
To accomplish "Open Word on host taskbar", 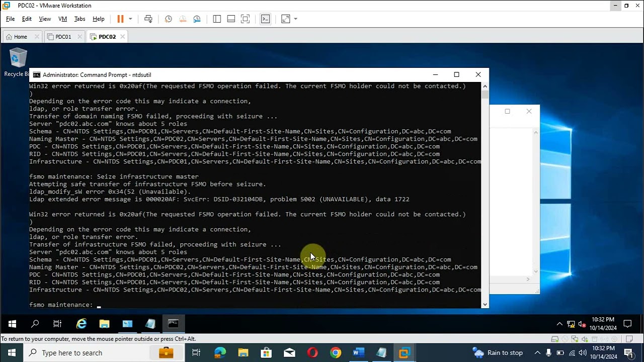I will coord(358,353).
